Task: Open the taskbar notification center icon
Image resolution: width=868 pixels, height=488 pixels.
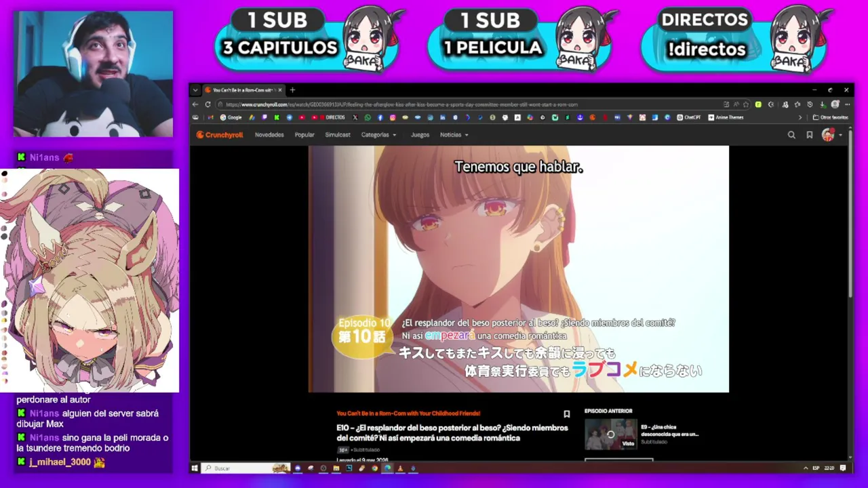Action: tap(843, 468)
